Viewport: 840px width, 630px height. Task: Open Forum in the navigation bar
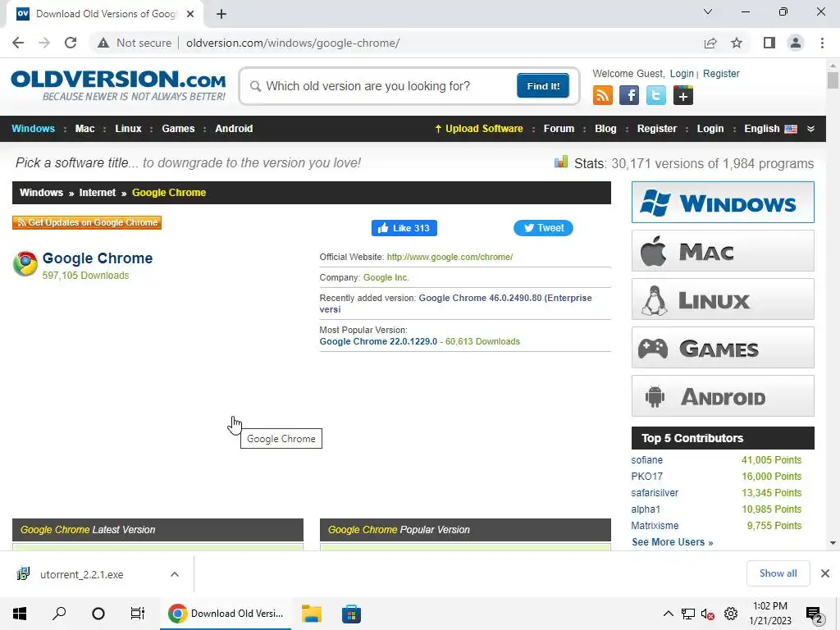[559, 129]
